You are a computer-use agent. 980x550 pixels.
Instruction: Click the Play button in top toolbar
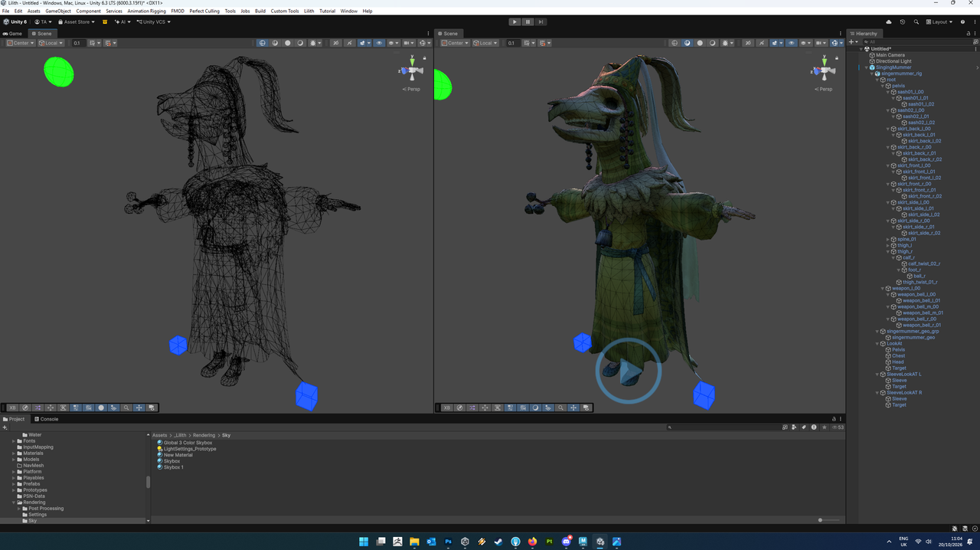[x=514, y=22]
